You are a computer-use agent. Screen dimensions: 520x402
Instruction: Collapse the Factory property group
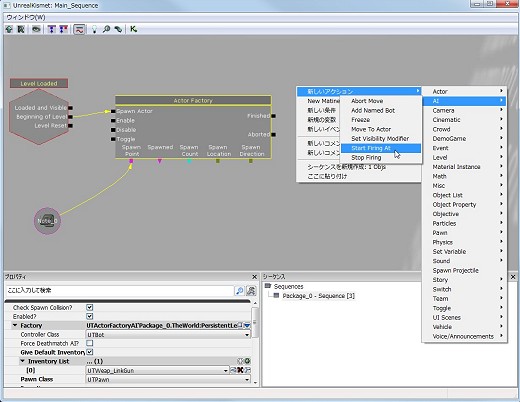coord(15,325)
